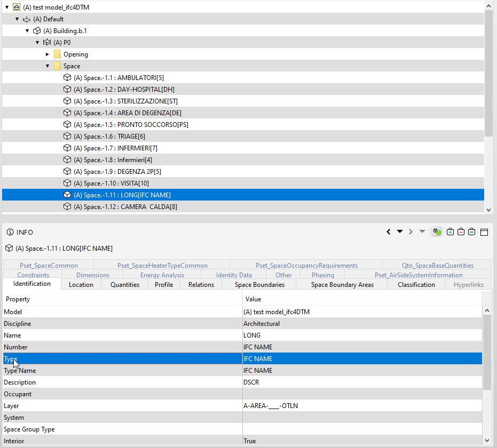Viewport: 497px width, 448px height.
Task: Click the property table scrollbar down arrow
Action: (487, 441)
